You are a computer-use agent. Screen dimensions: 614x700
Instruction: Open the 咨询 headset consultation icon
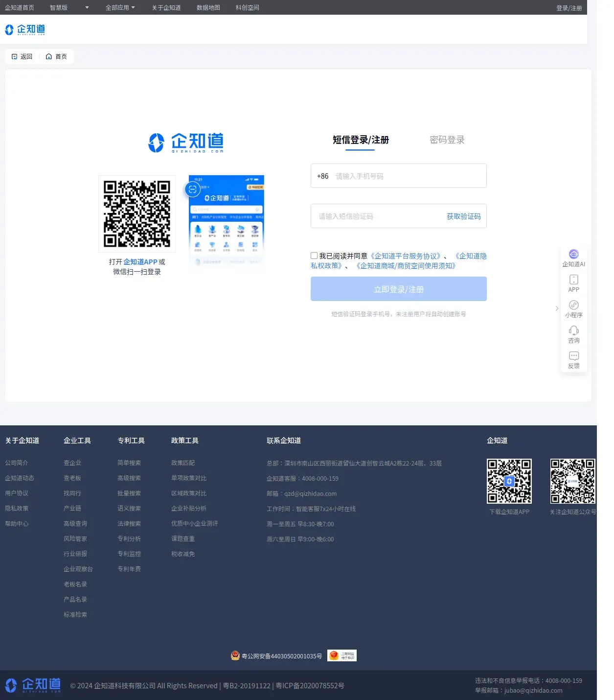pos(574,330)
